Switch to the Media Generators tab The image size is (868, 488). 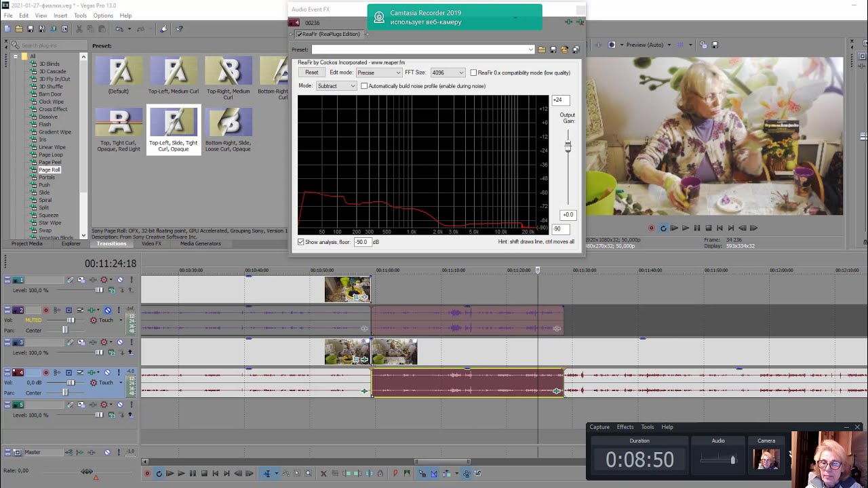click(200, 243)
